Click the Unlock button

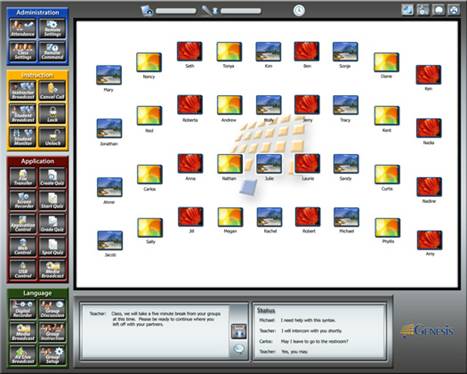point(52,137)
